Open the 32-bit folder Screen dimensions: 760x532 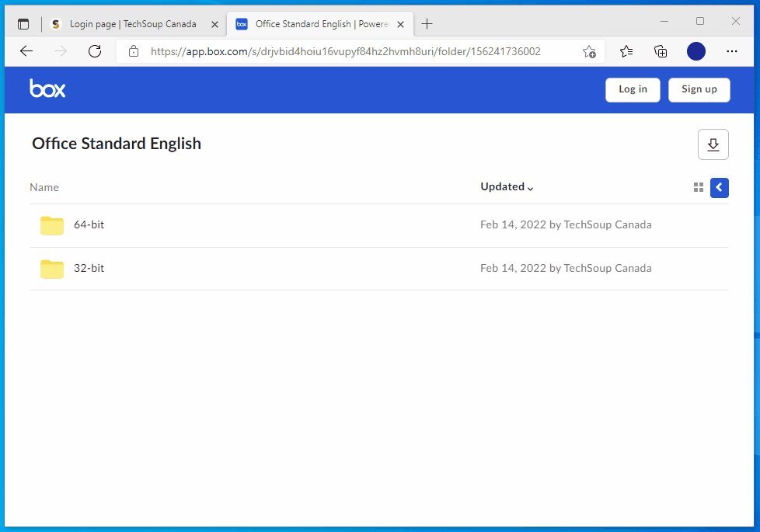tap(88, 268)
